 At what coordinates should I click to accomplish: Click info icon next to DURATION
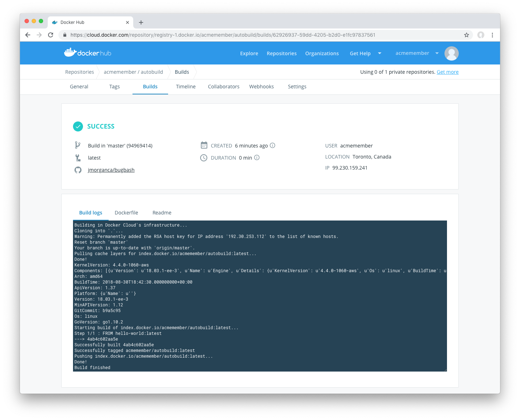257,157
